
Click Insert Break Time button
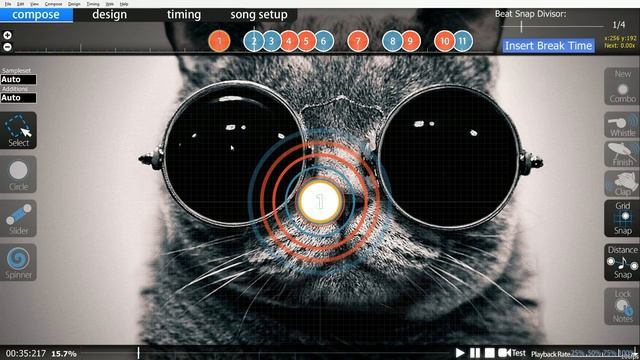point(549,46)
